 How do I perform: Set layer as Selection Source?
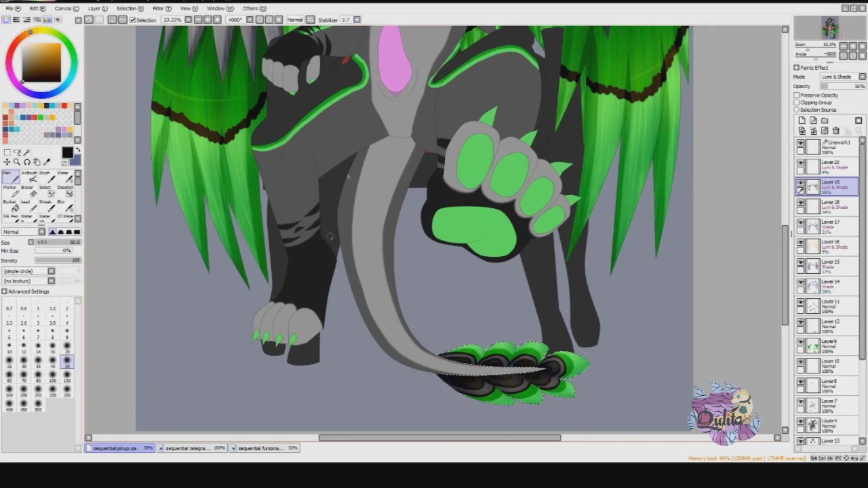click(x=797, y=110)
